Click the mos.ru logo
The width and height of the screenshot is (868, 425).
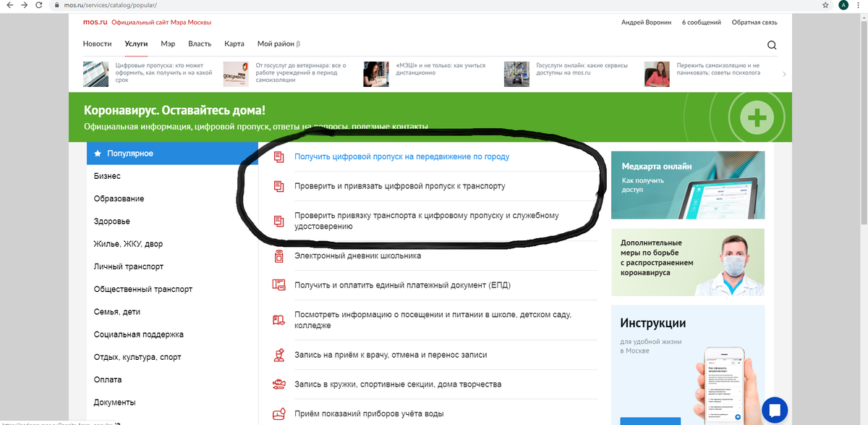click(x=95, y=22)
